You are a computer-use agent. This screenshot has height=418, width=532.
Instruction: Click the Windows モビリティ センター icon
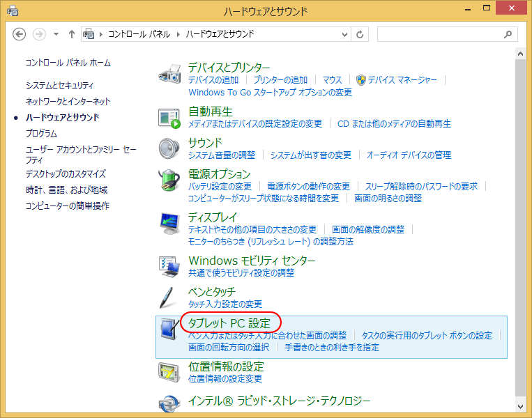point(169,267)
